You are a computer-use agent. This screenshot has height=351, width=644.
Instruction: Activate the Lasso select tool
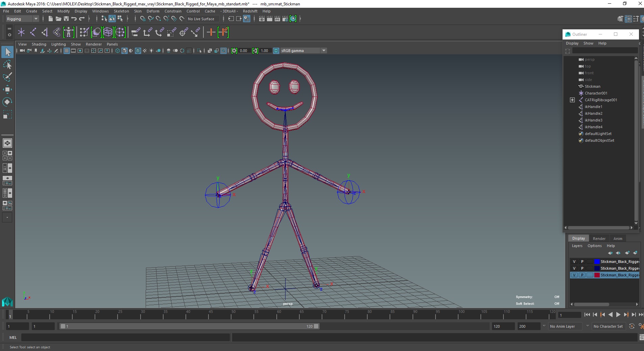pos(7,64)
